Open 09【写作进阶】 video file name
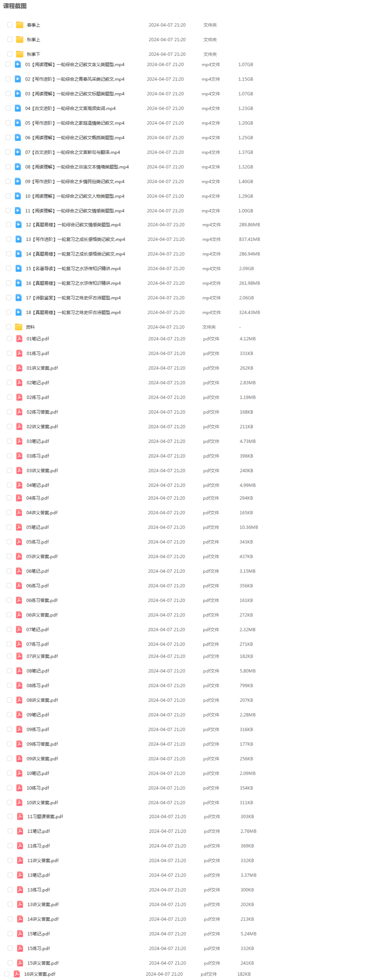The image size is (366, 980). click(x=75, y=181)
